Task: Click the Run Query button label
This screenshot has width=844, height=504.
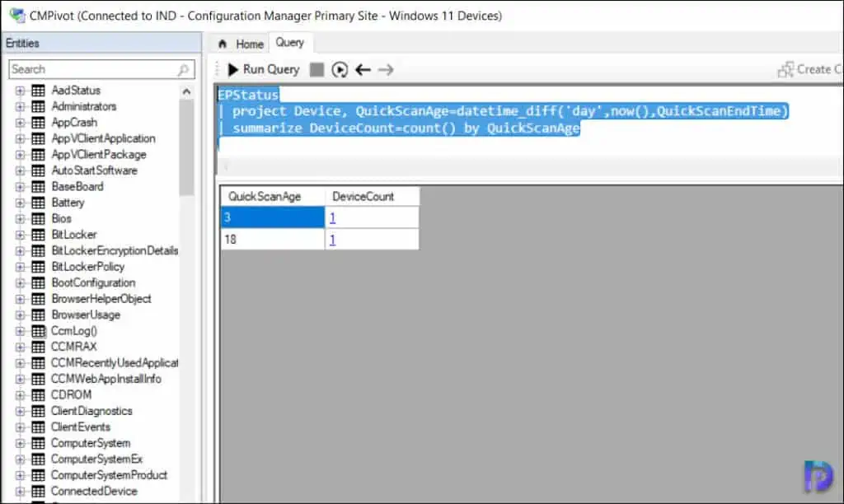Action: [271, 69]
